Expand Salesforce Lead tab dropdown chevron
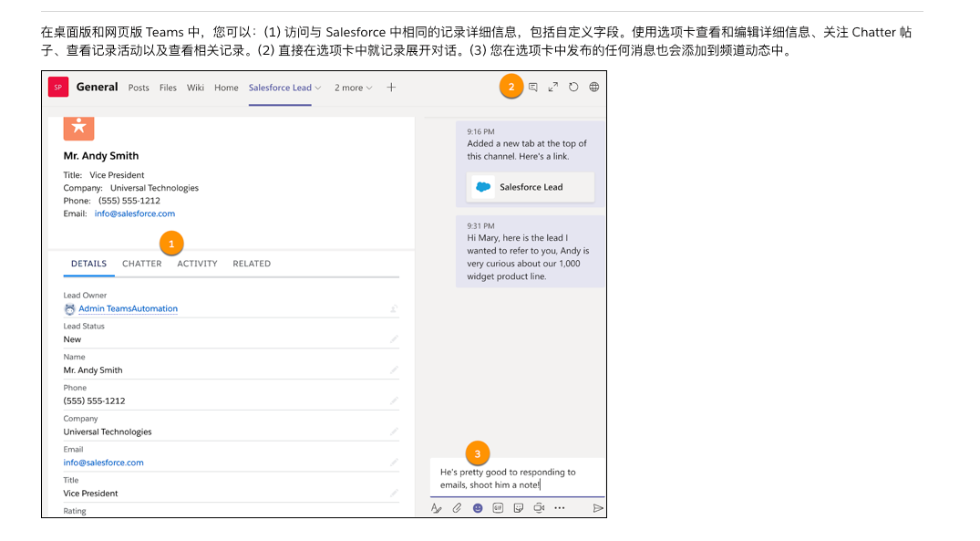 tap(318, 88)
